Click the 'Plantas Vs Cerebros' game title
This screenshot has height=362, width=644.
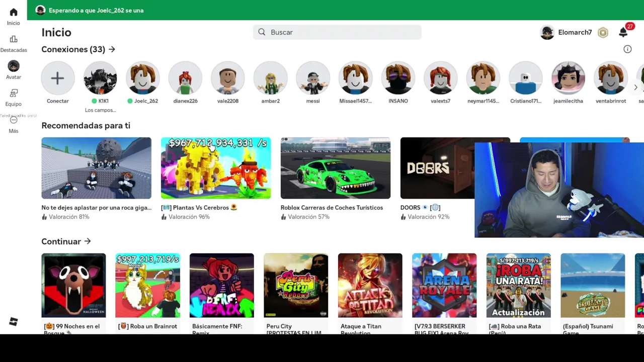tap(199, 208)
